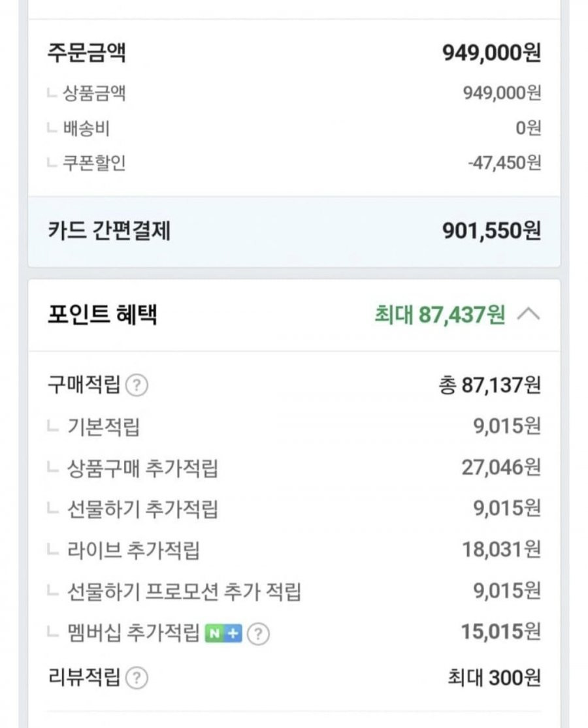
Task: Tap the -47,450원 coupon discount amount
Action: click(504, 163)
